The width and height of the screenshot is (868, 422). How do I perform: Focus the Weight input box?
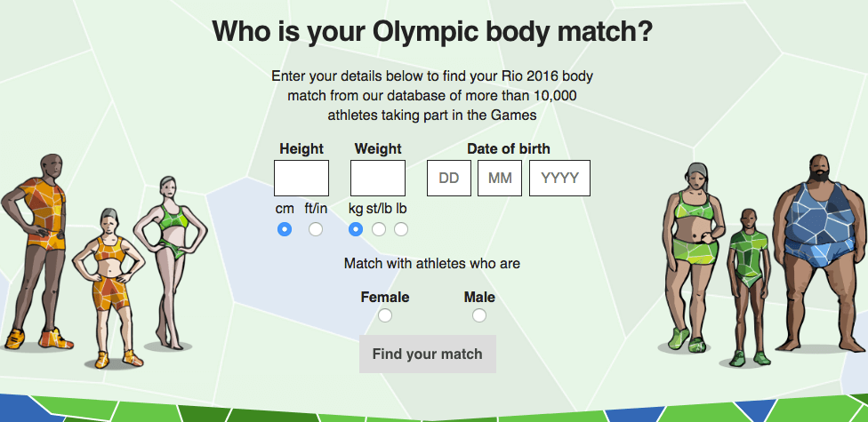tap(378, 178)
